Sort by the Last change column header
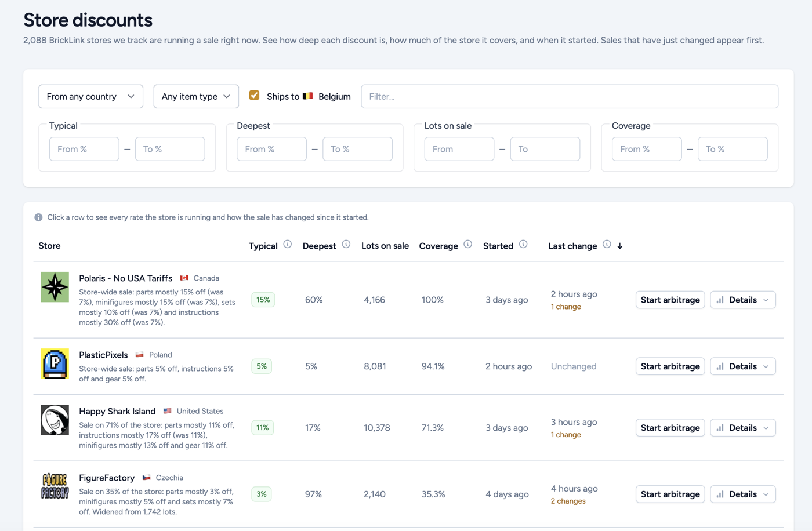The height and width of the screenshot is (531, 812). click(572, 246)
